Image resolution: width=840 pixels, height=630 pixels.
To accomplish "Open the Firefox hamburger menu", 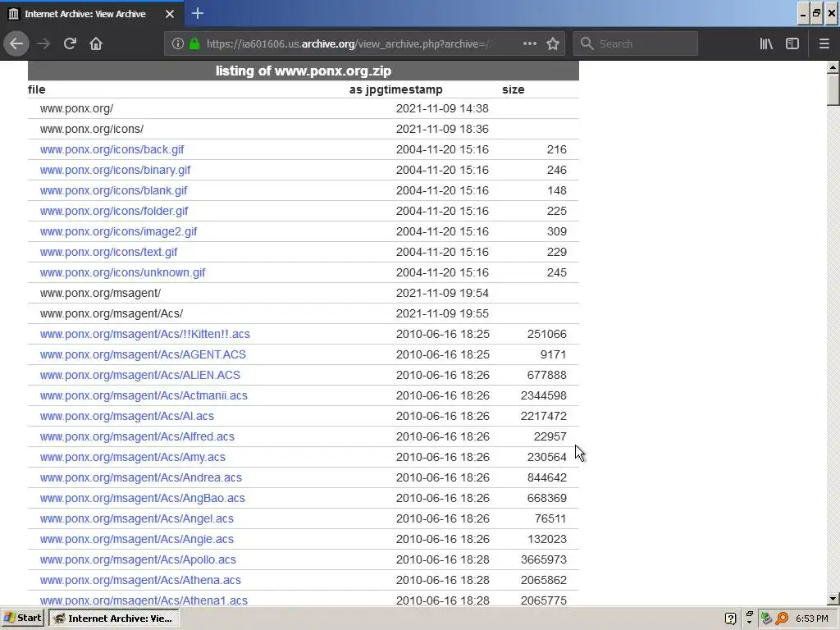I will 824,44.
